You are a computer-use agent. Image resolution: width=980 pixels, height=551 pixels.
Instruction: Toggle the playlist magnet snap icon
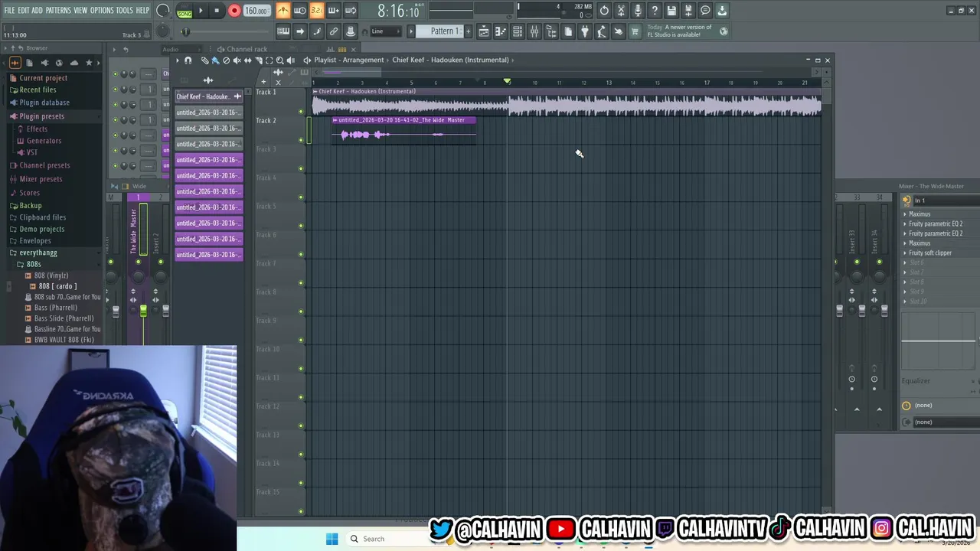pyautogui.click(x=188, y=60)
